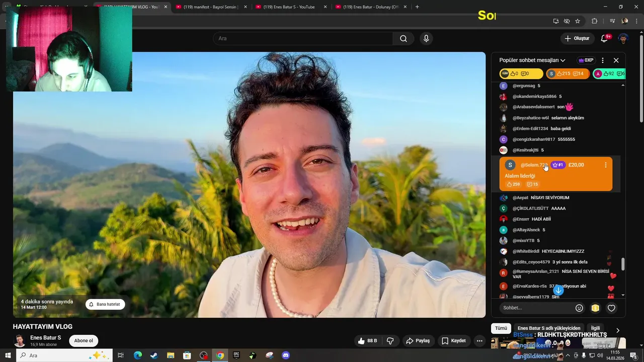Open more video actions ellipsis

[479, 341]
